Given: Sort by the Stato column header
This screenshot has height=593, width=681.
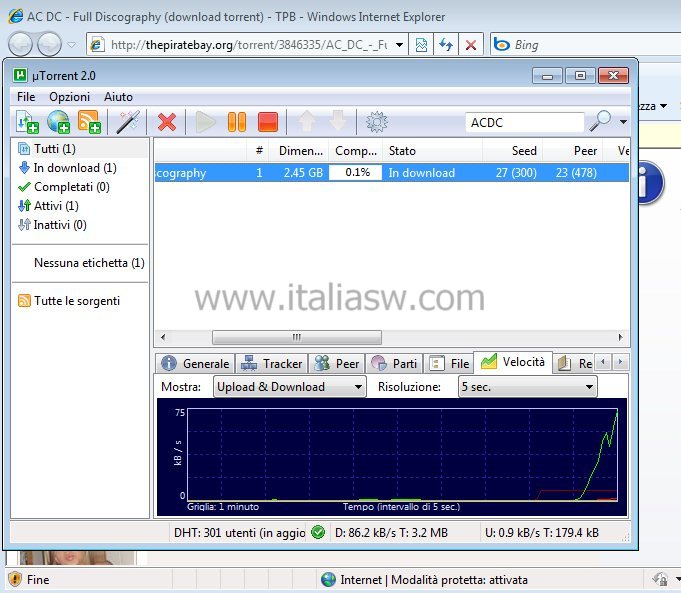Looking at the screenshot, I should (432, 151).
